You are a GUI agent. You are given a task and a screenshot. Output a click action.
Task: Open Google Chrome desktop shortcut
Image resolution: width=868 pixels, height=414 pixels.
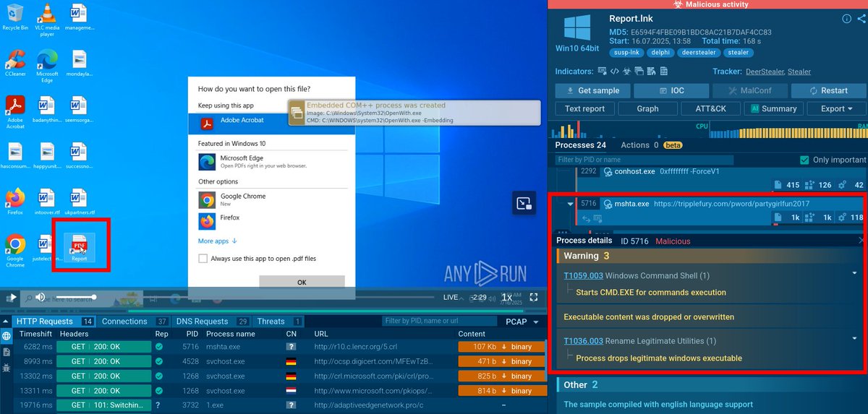pos(15,251)
